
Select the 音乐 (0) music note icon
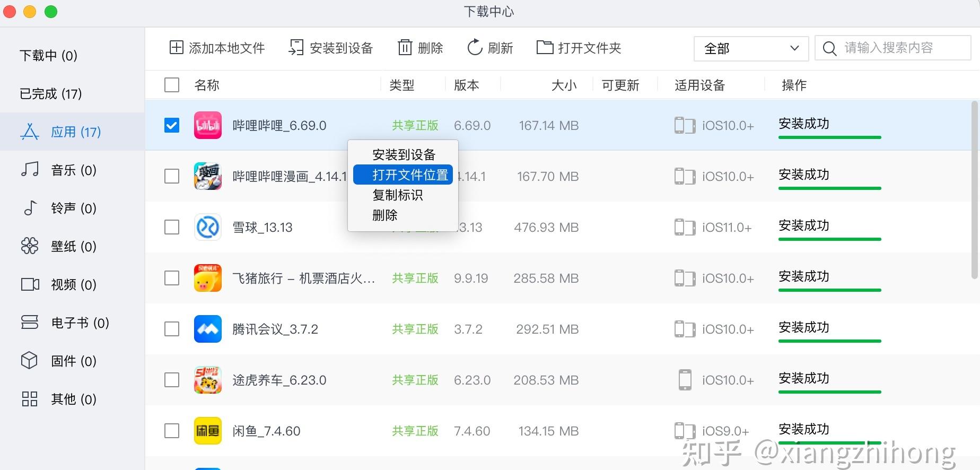pos(30,170)
